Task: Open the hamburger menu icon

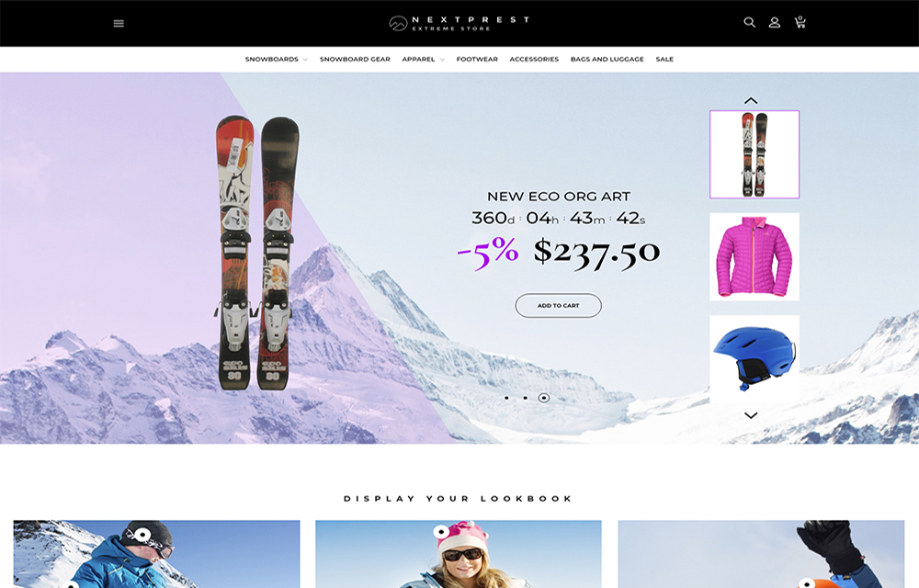Action: (x=119, y=23)
